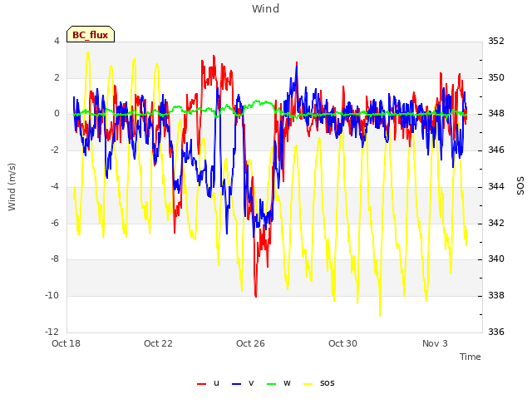Click the right axis value "346"

(496, 150)
